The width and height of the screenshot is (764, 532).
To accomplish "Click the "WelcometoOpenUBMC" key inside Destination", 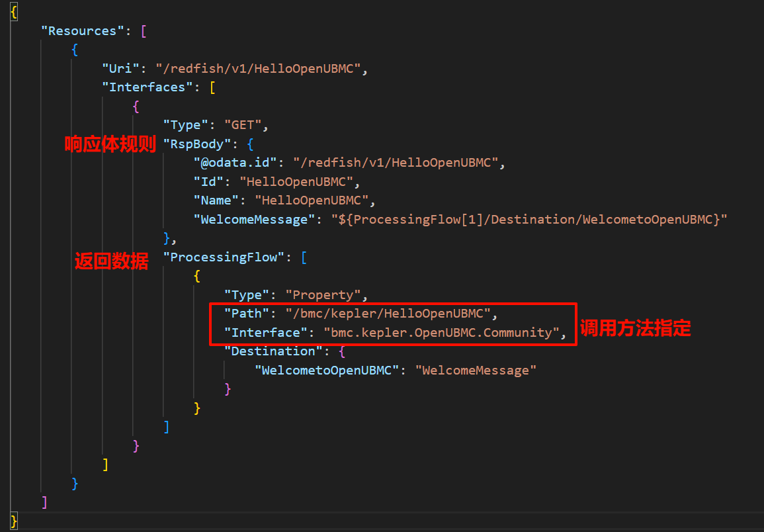I will click(x=327, y=371).
